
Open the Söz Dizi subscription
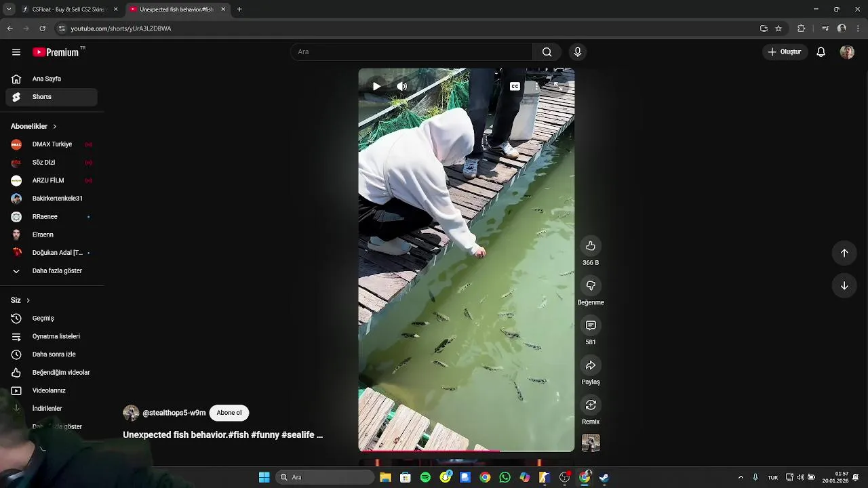52,163
